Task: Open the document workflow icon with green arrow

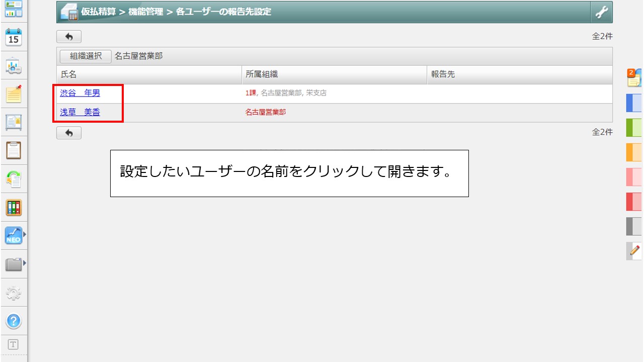Action: (x=14, y=179)
